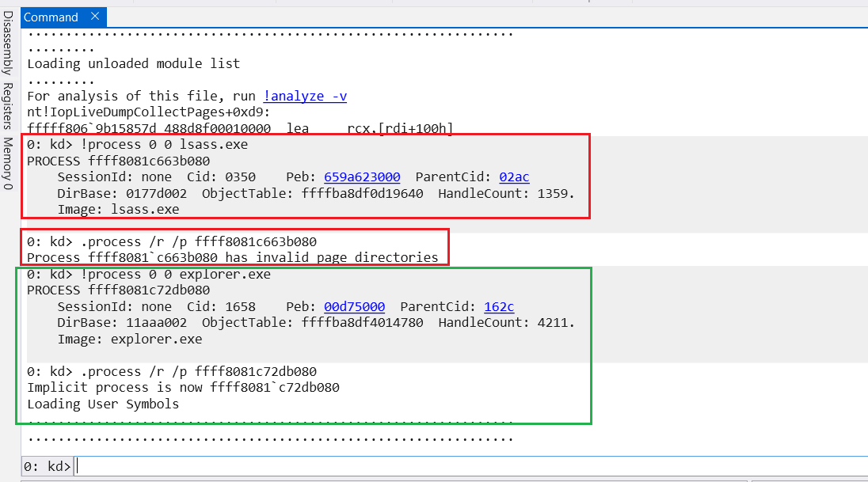Image resolution: width=868 pixels, height=482 pixels.
Task: Select text 'Loading unloaded module list'
Action: click(133, 63)
